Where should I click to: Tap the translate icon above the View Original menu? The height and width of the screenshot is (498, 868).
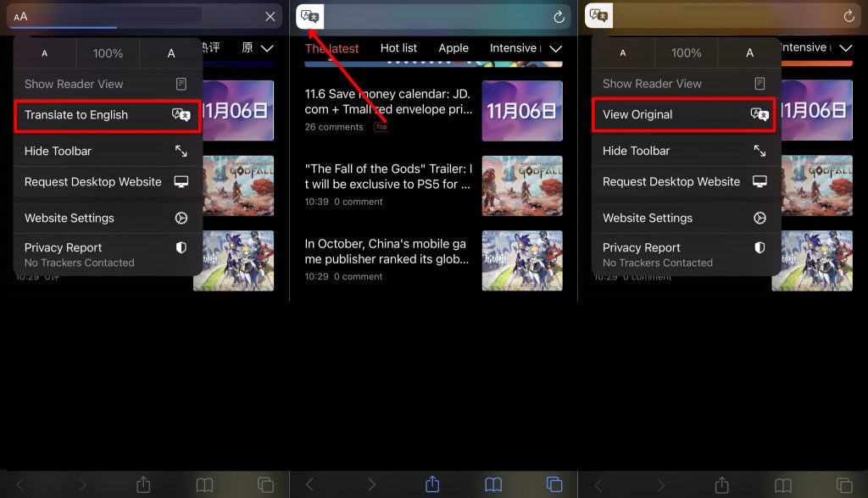point(598,15)
